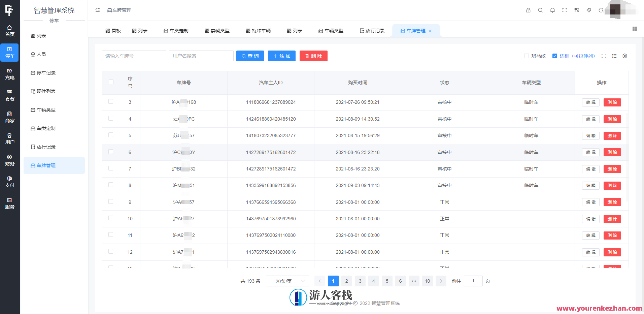
Task: Click the 查询 search button
Action: click(x=250, y=56)
